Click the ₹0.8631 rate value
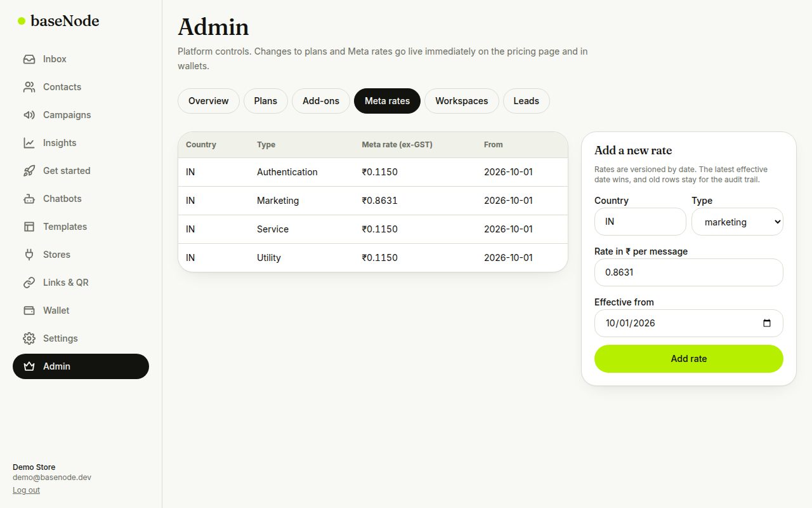 [x=380, y=201]
